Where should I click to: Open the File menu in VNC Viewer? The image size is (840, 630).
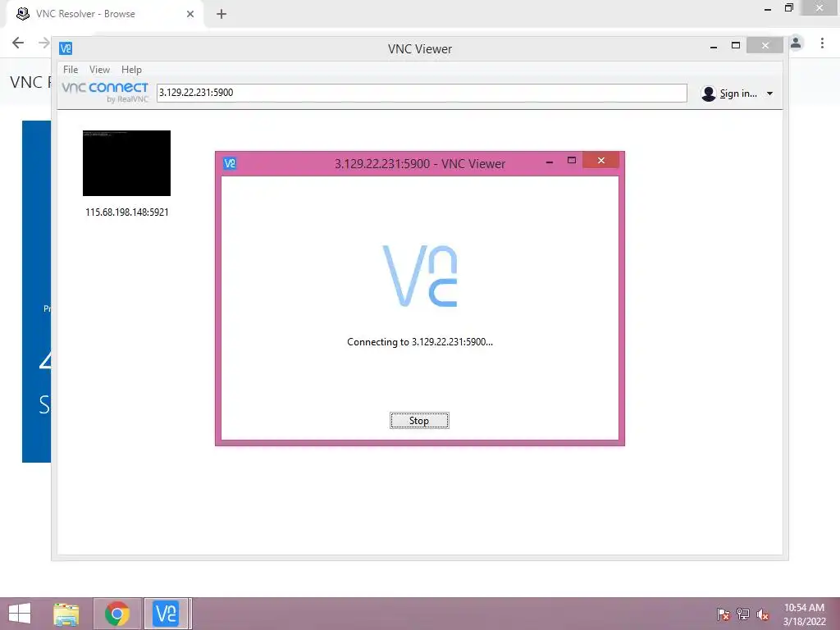[71, 70]
